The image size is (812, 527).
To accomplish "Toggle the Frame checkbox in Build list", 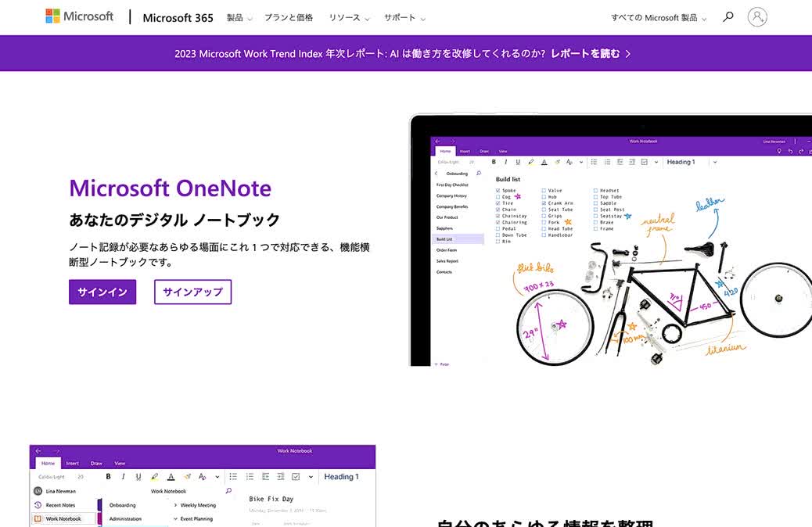I will coord(595,228).
